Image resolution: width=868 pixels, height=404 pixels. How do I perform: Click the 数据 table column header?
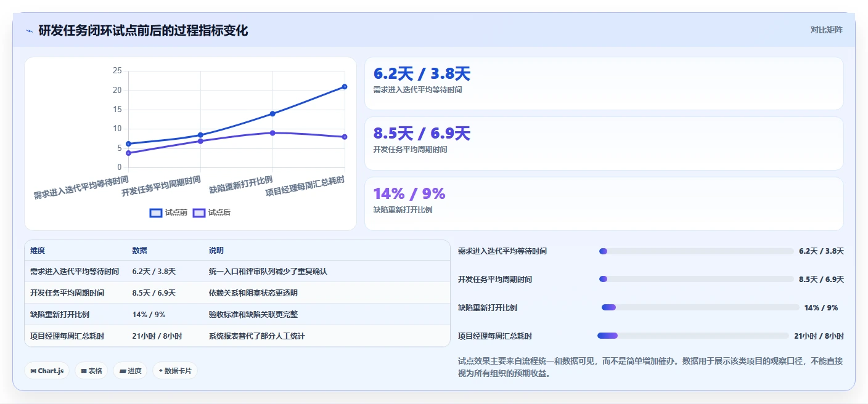[x=139, y=251]
